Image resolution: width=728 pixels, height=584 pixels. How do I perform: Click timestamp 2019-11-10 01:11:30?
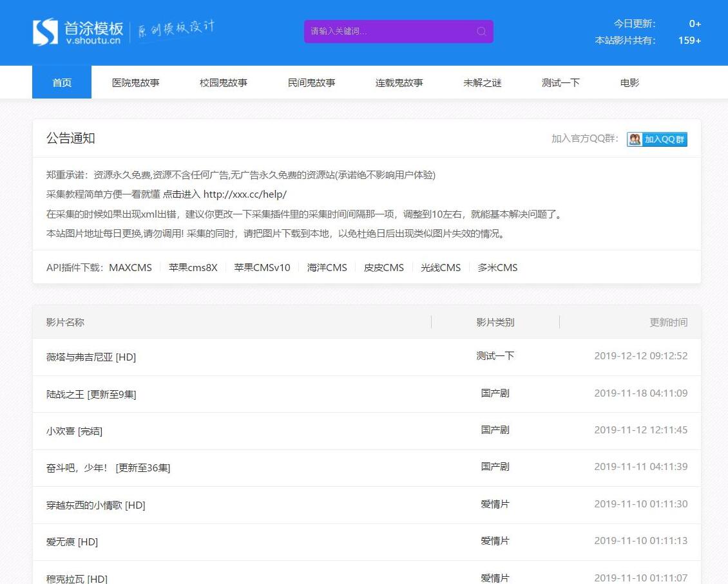(x=641, y=504)
